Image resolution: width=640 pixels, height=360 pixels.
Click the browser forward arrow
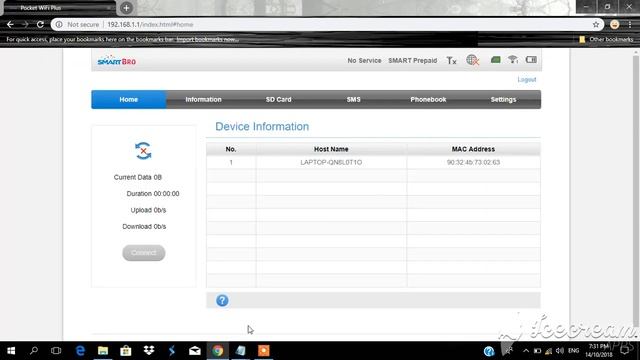pos(25,24)
